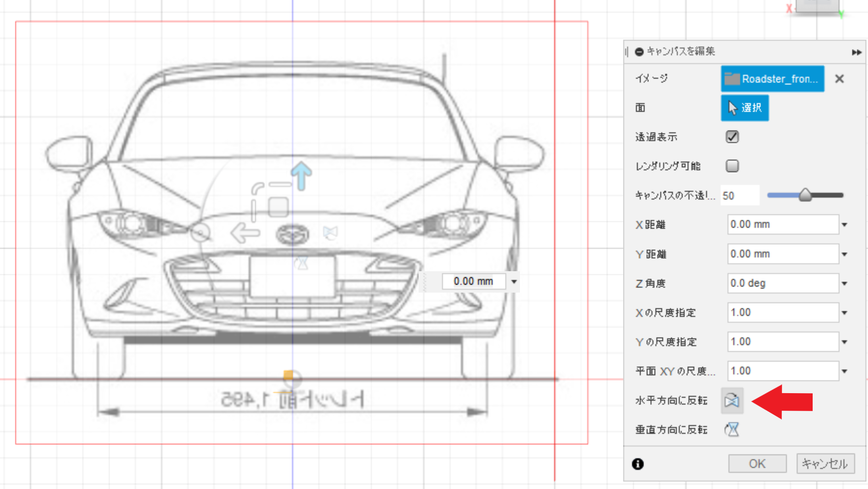Click the orange origin point marker

click(288, 375)
